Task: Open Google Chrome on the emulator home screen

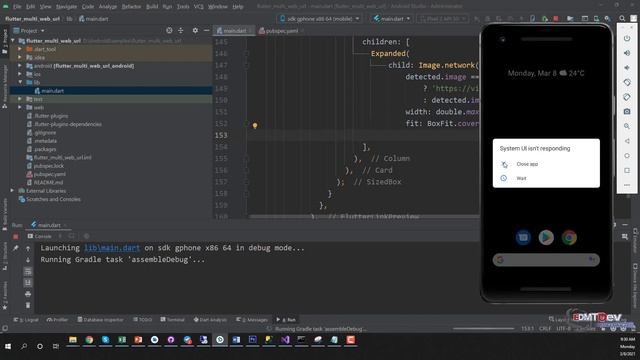Action: [x=569, y=237]
